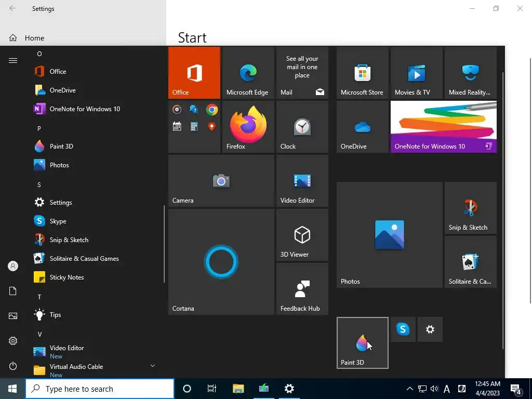
Task: Open the Cortana tile
Action: pos(221,262)
